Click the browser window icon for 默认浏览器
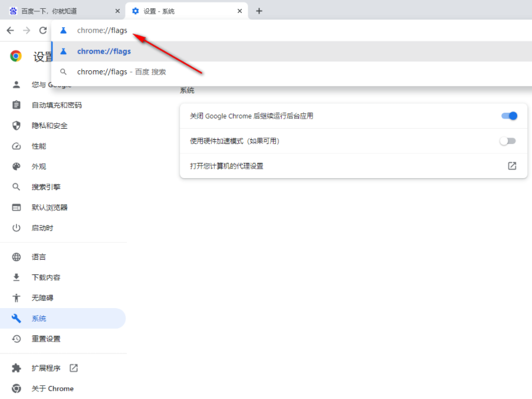The height and width of the screenshot is (399, 532). [17, 208]
